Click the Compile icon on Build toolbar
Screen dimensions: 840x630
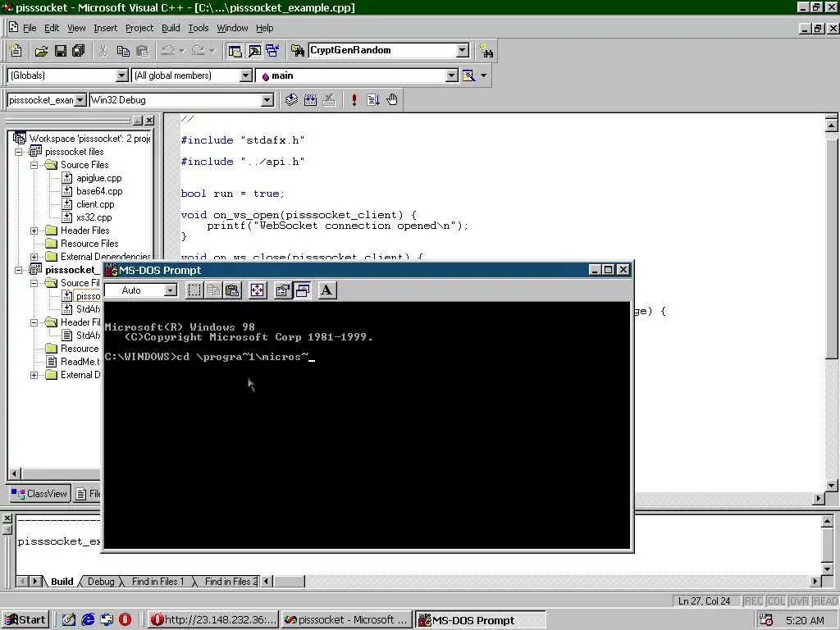[x=291, y=99]
